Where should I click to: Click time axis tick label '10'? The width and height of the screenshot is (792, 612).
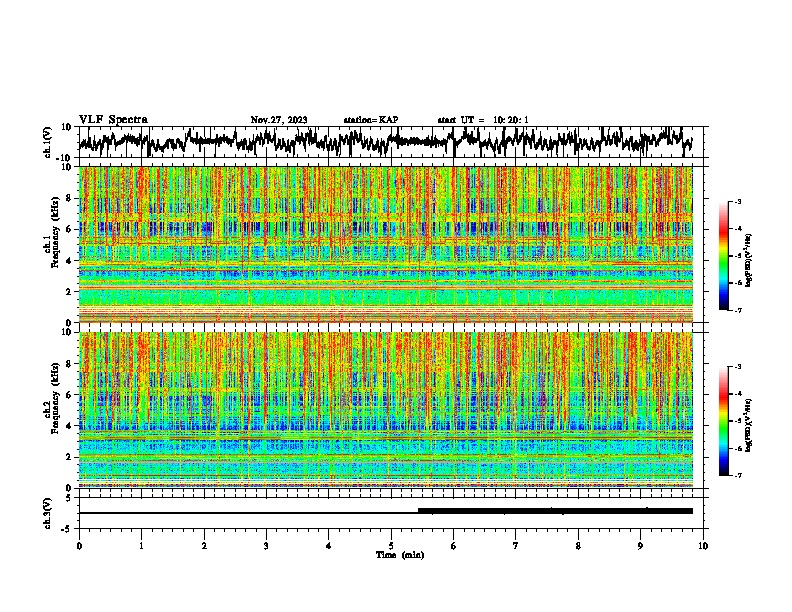coord(703,546)
